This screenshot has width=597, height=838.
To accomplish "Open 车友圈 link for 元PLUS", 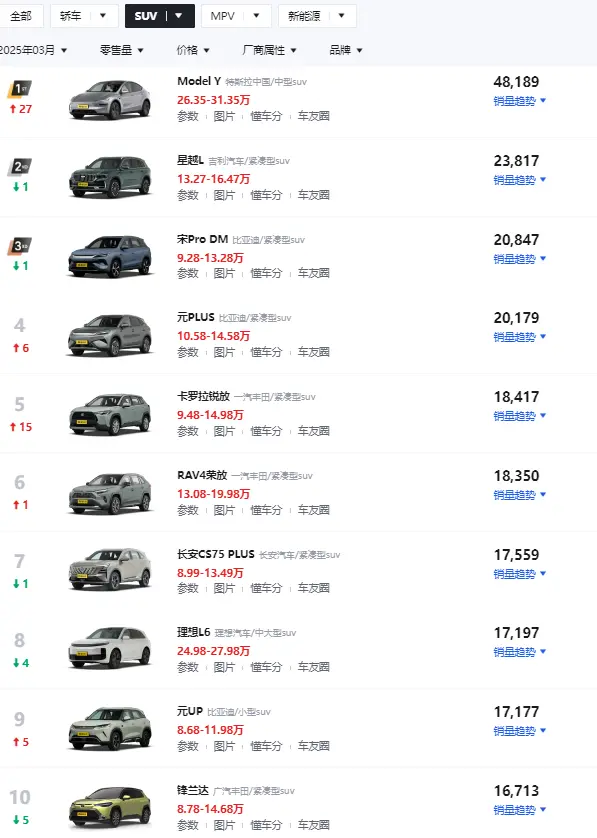I will 314,352.
